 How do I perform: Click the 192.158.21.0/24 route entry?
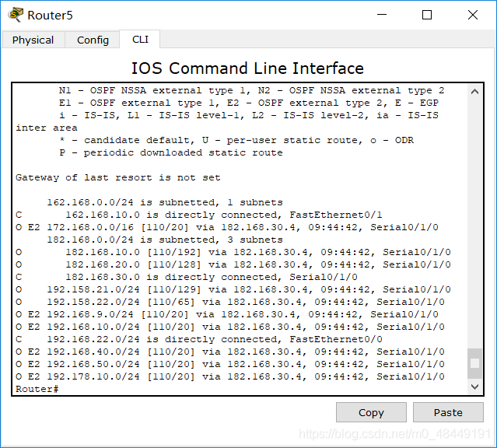click(233, 289)
